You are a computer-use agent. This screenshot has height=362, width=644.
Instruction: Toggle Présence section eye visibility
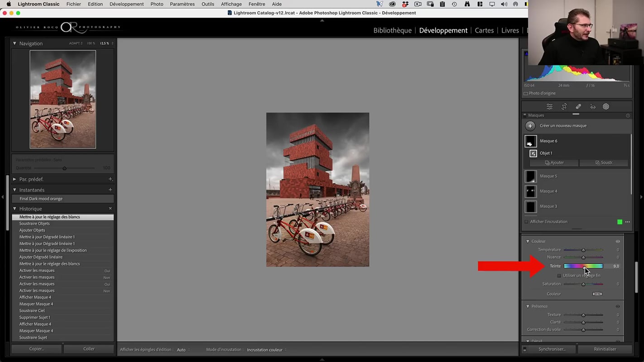click(x=618, y=307)
